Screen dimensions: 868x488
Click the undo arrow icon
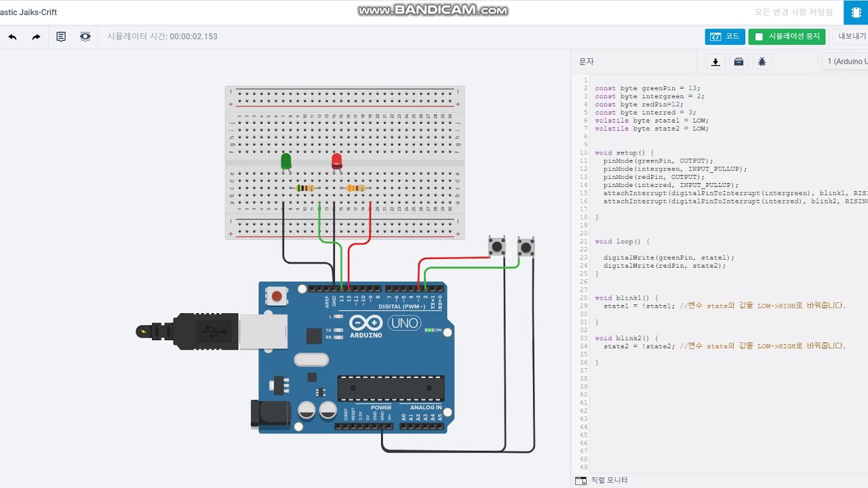(x=12, y=37)
